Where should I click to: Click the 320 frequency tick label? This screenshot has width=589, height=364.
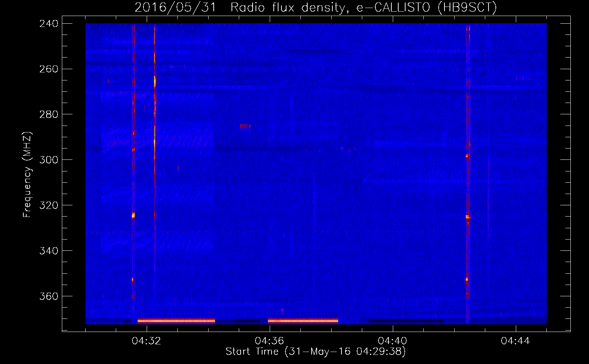click(49, 206)
